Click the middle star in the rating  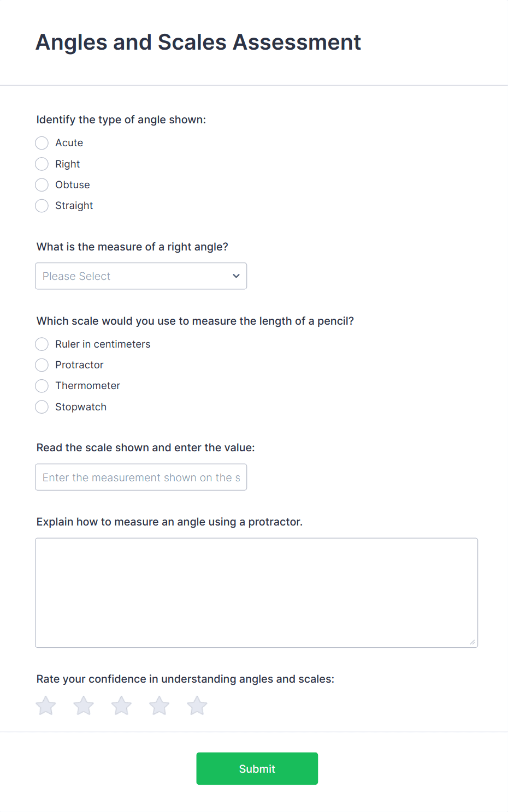121,705
